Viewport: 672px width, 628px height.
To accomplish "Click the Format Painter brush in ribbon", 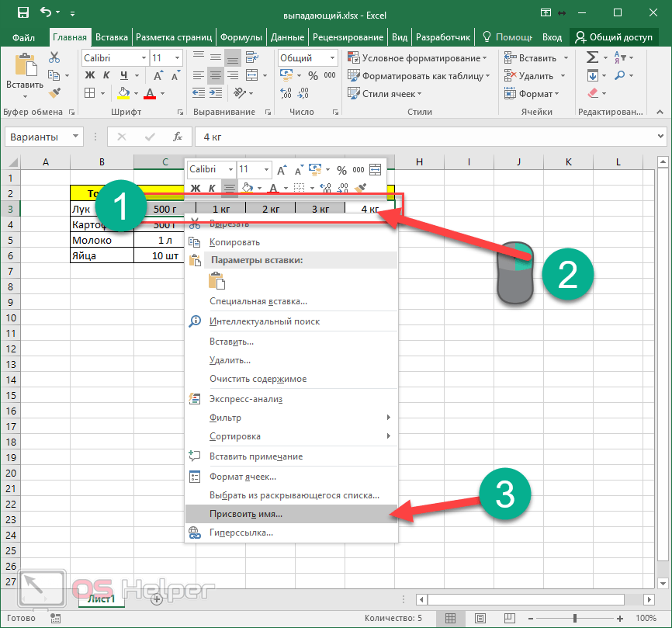I will coord(54,92).
